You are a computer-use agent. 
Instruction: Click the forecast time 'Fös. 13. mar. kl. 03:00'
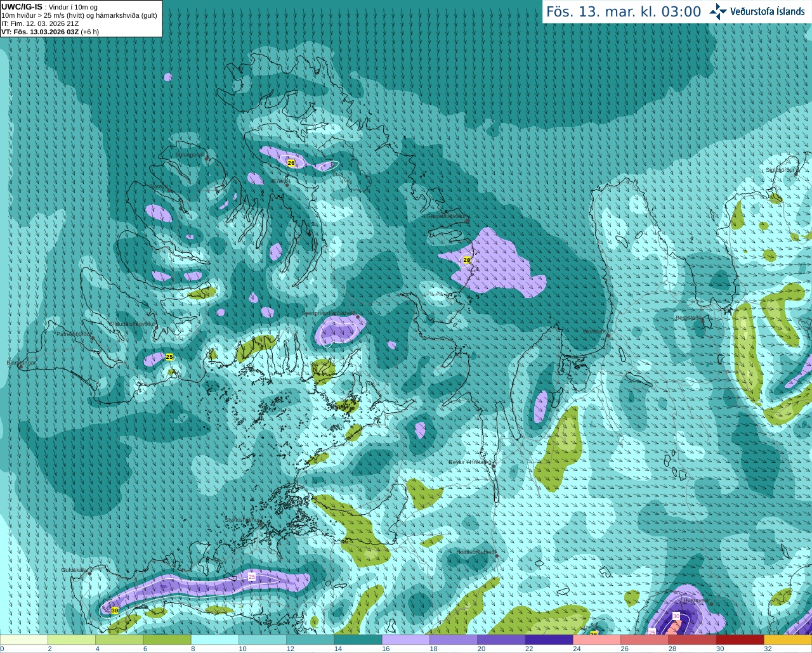[624, 12]
